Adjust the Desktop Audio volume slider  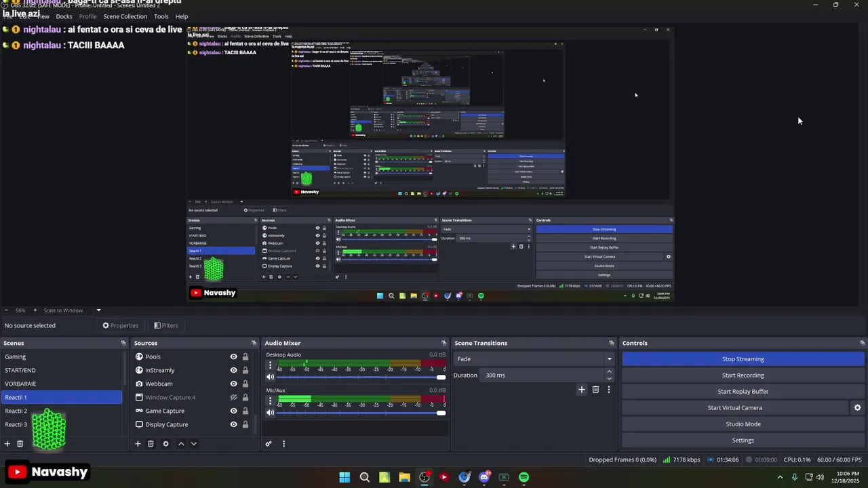(x=361, y=377)
